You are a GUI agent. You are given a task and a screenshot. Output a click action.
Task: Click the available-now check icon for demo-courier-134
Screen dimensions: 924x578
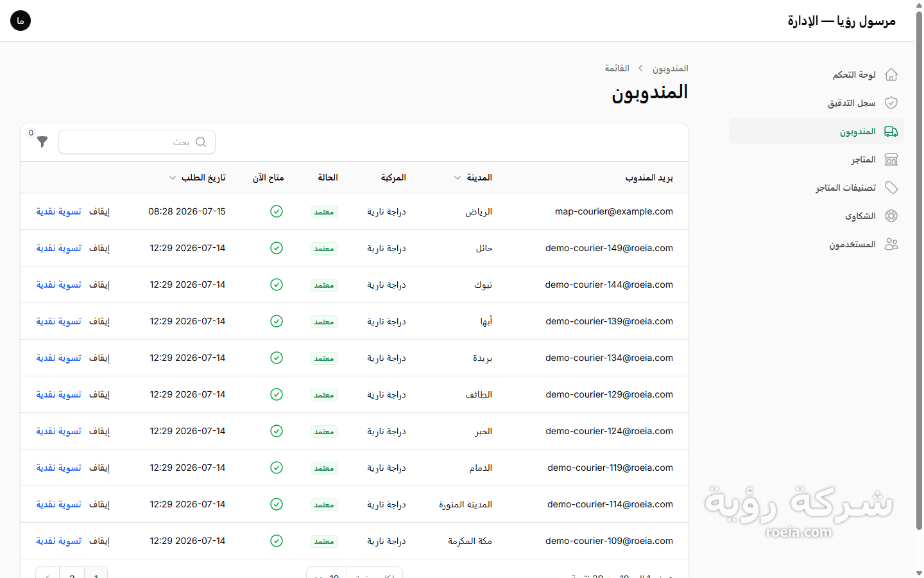(x=277, y=358)
